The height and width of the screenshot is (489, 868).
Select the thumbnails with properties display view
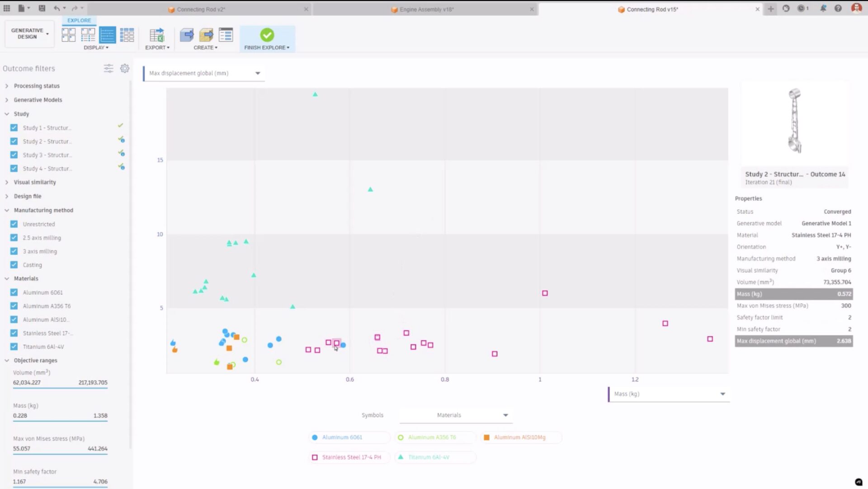pos(88,35)
